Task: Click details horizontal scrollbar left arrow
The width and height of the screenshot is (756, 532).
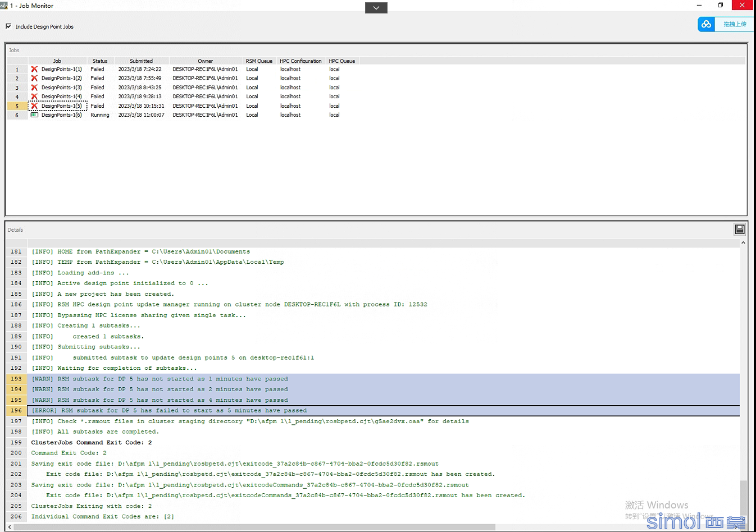Action: [10, 527]
